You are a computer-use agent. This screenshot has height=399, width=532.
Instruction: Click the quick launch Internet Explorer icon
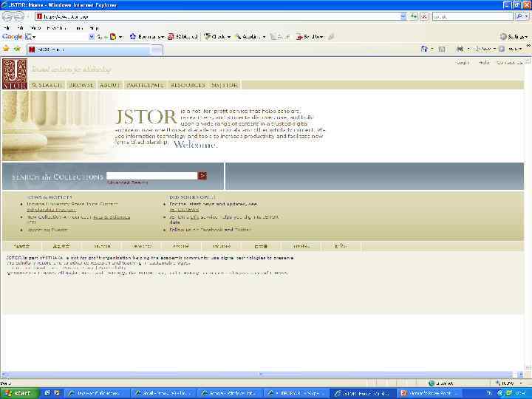pyautogui.click(x=47, y=393)
